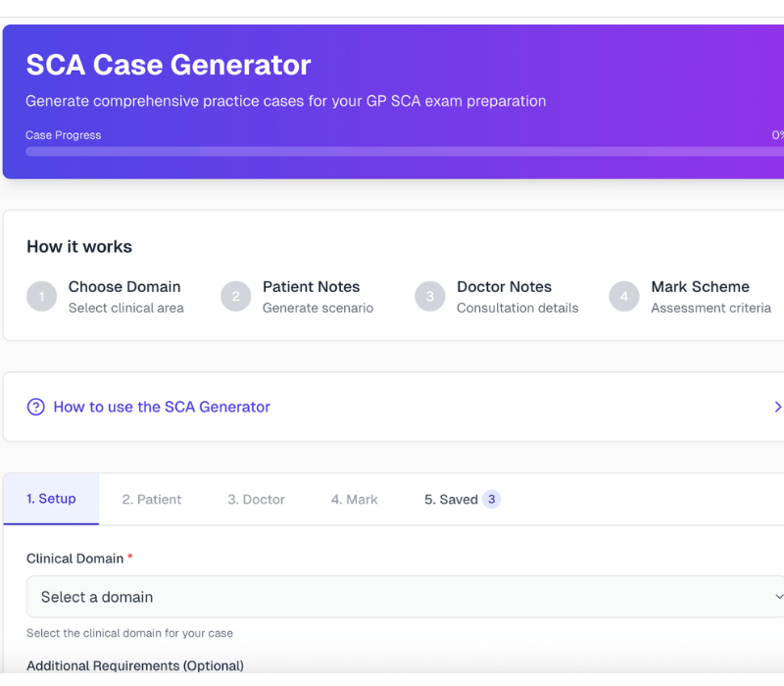The width and height of the screenshot is (784, 686).
Task: Click the Doctor Notes step label
Action: click(504, 287)
